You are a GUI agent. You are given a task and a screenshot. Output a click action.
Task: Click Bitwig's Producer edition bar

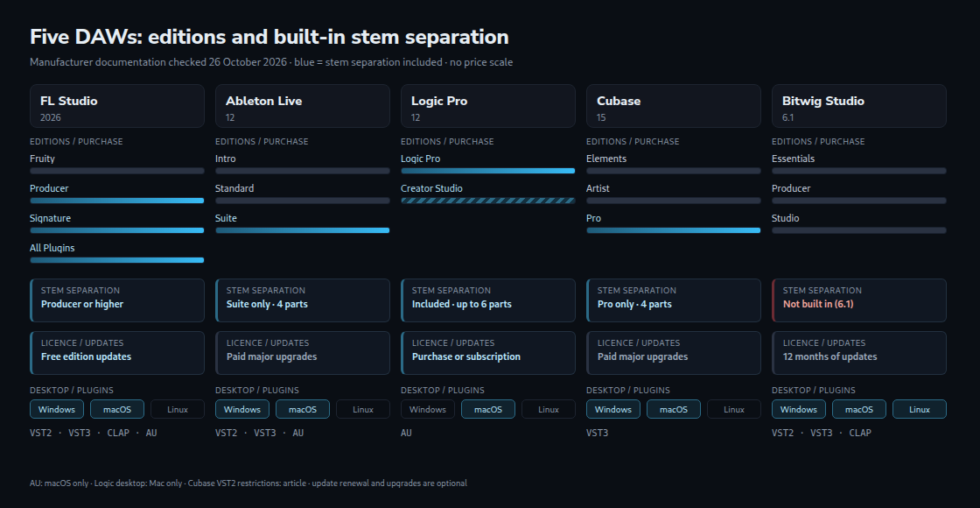pos(859,201)
